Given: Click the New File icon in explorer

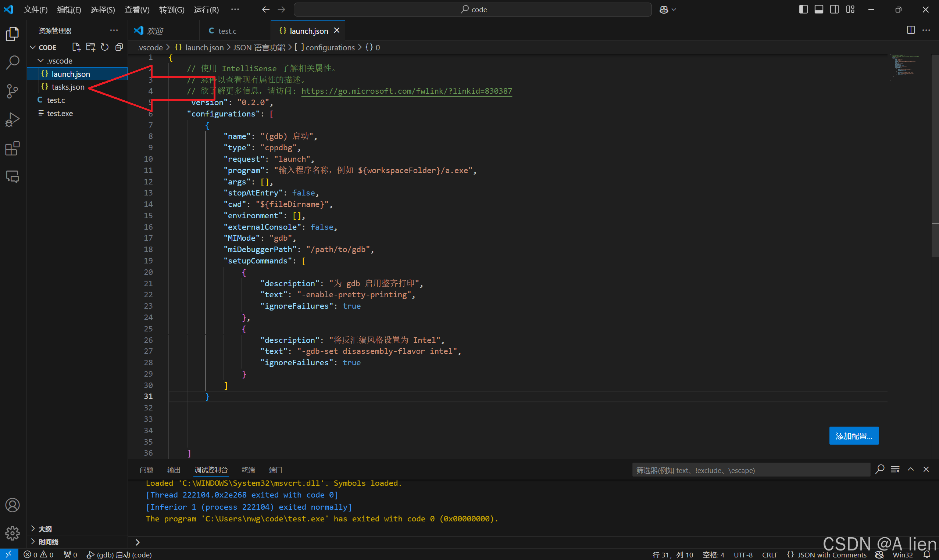Looking at the screenshot, I should coord(76,47).
